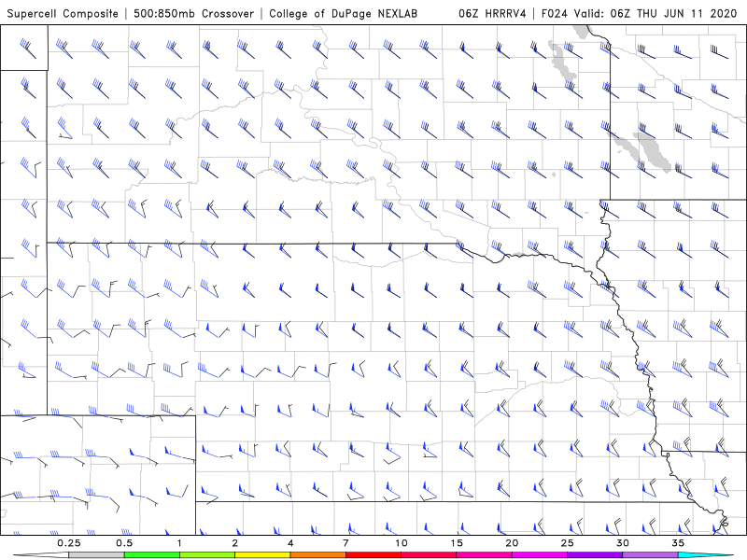Click the '500:850mb Crossover' header label
Screen dimensions: 747x560
pos(193,13)
